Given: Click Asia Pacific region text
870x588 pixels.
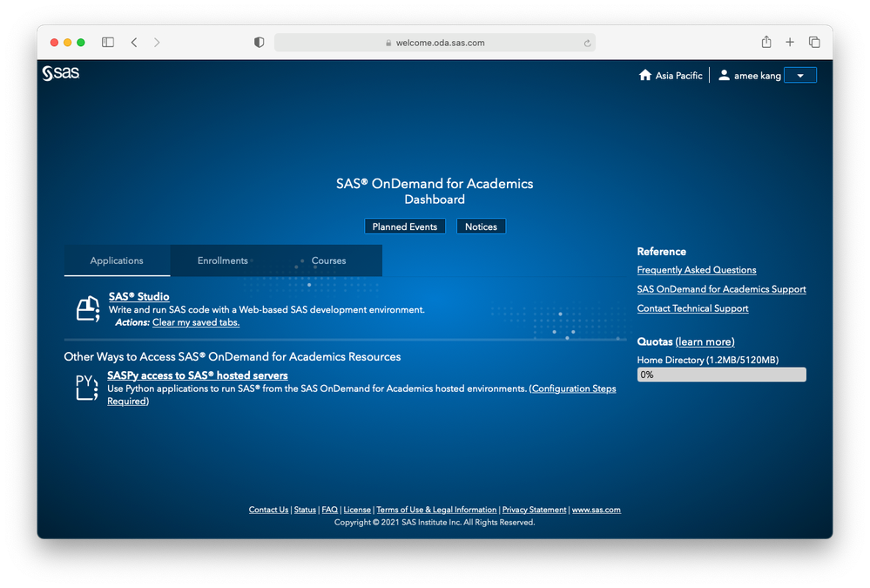Looking at the screenshot, I should pyautogui.click(x=678, y=76).
